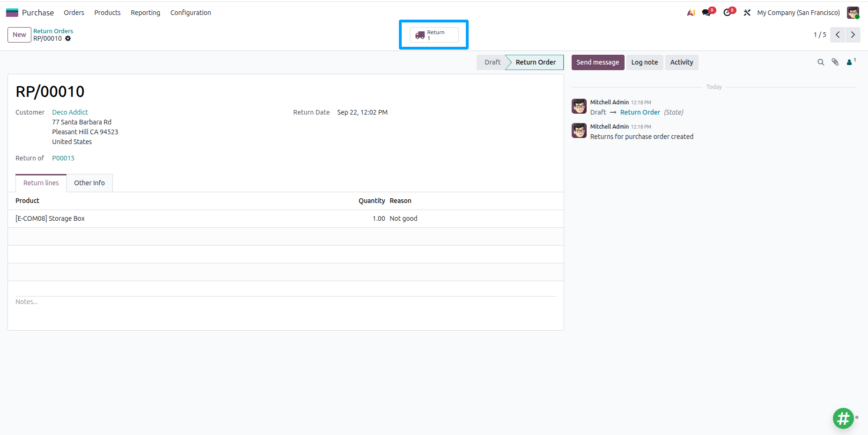Go to next record arrow

click(853, 35)
